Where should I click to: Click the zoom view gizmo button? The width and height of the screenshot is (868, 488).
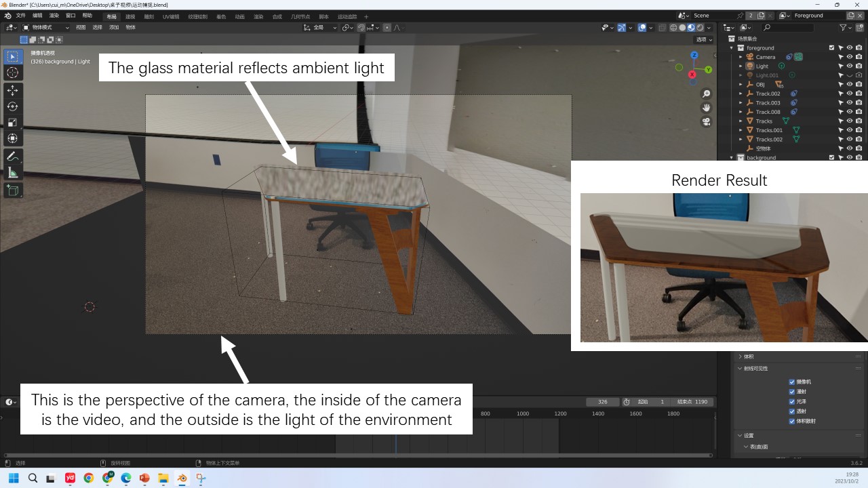[706, 94]
